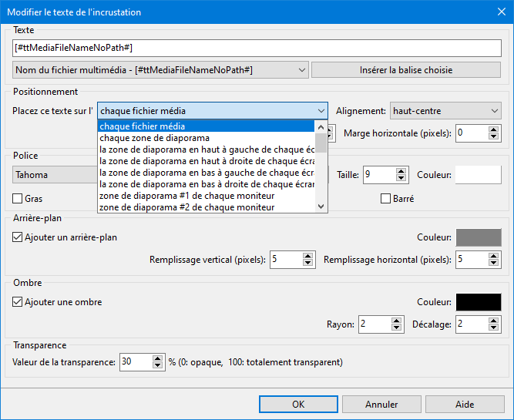Decrease Remplissage vertical with down arrow
This screenshot has height=420, width=514.
tap(307, 263)
